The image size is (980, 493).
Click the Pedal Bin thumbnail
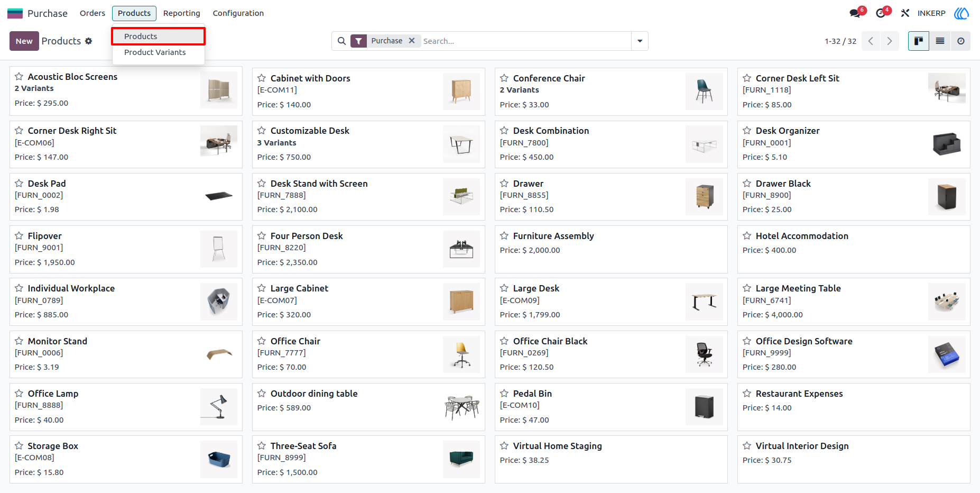pyautogui.click(x=704, y=407)
